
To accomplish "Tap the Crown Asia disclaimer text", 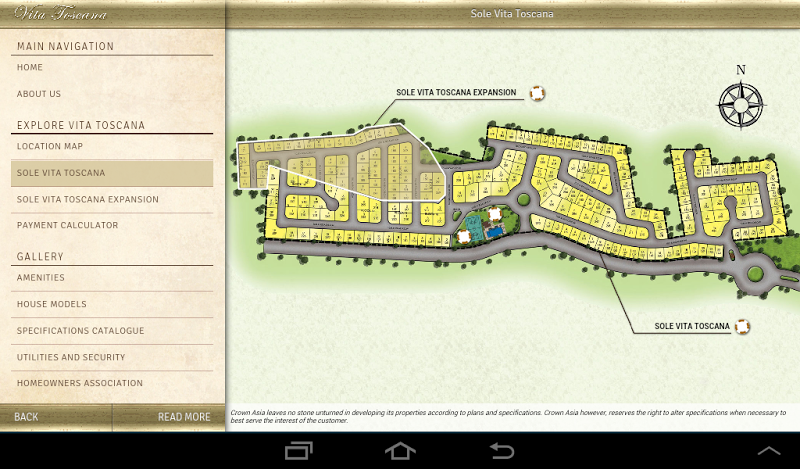I will coord(508,416).
